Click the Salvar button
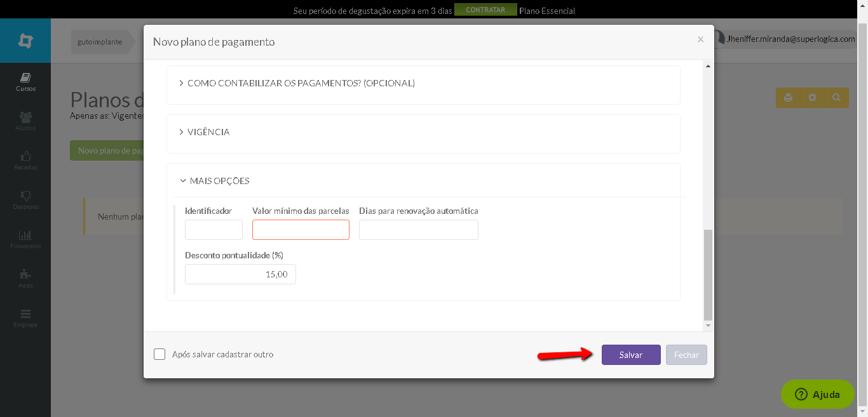Screen dimensions: 868x417 [631, 355]
